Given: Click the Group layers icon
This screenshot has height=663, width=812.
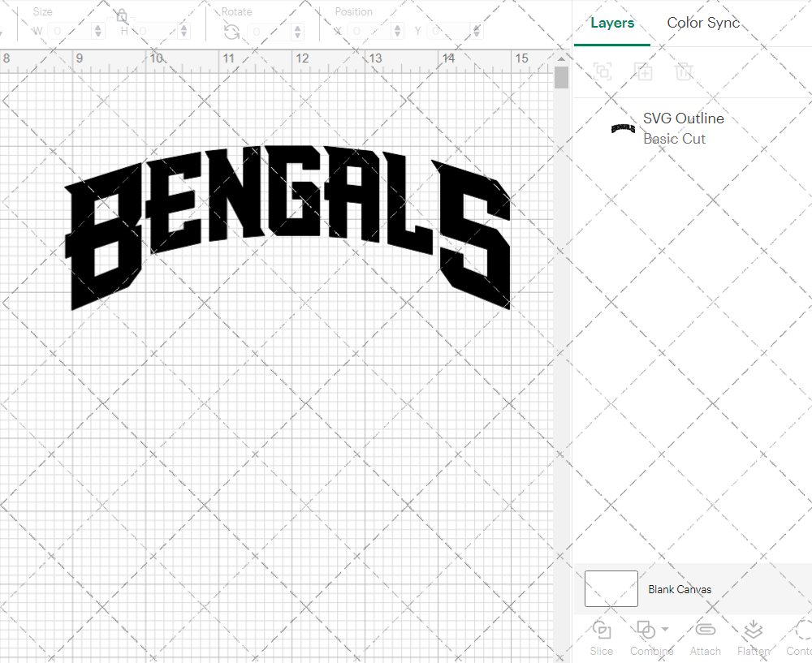Looking at the screenshot, I should [603, 71].
